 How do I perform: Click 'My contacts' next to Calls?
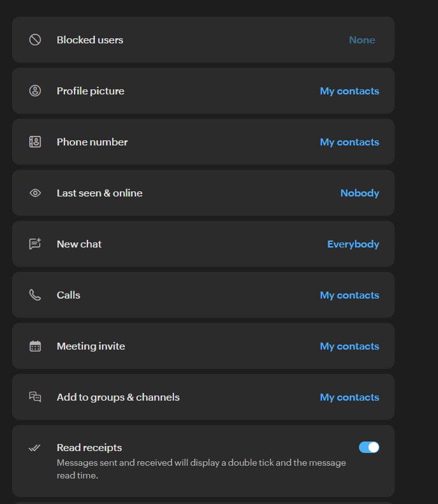coord(349,295)
